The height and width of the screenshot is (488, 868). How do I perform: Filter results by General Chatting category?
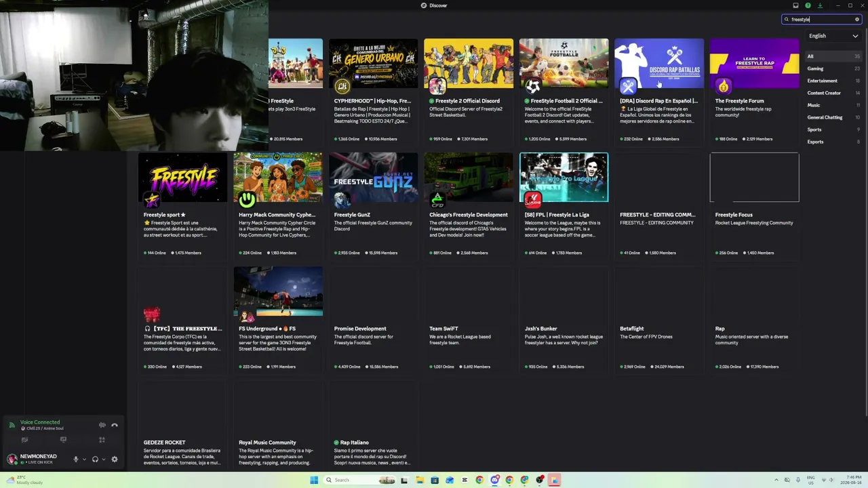[834, 117]
